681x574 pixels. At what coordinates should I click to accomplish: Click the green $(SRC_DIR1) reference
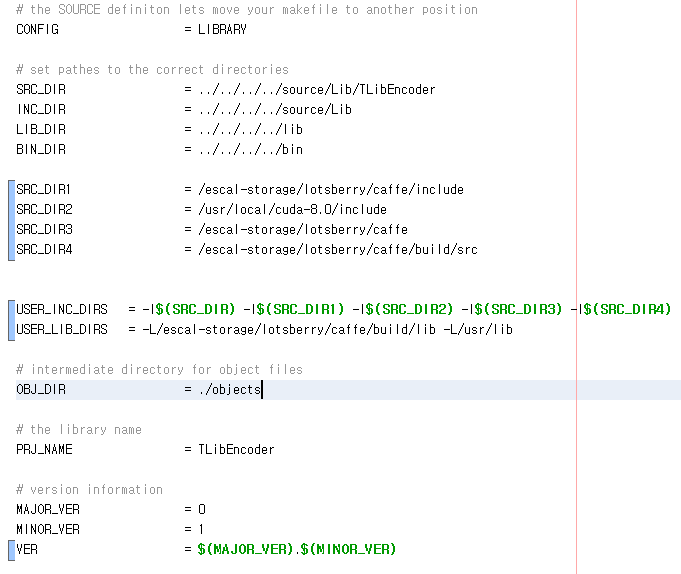(x=300, y=309)
